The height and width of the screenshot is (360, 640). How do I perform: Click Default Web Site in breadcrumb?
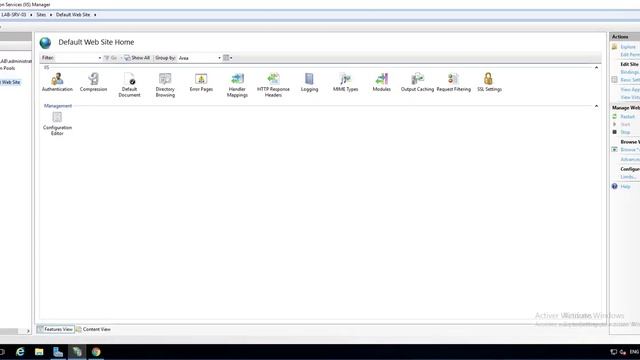[73, 15]
